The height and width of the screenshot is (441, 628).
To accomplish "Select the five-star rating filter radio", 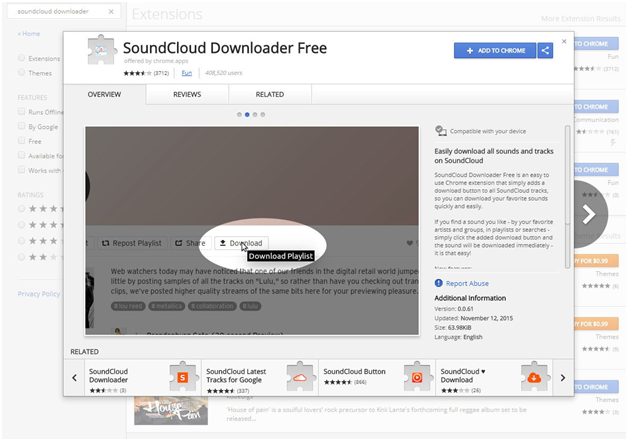I will click(x=22, y=209).
